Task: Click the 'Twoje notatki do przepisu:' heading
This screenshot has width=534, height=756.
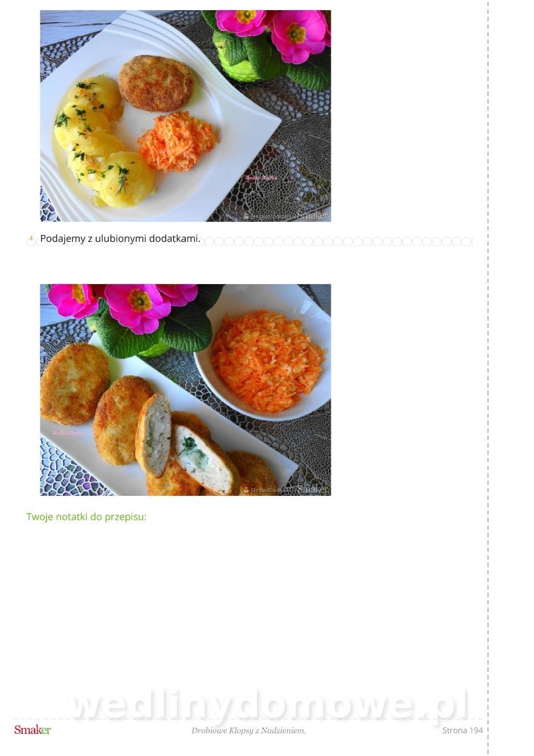Action: (x=86, y=517)
